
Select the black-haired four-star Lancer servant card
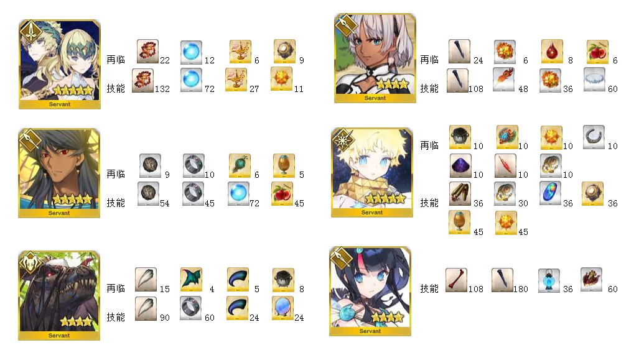[x=370, y=292]
